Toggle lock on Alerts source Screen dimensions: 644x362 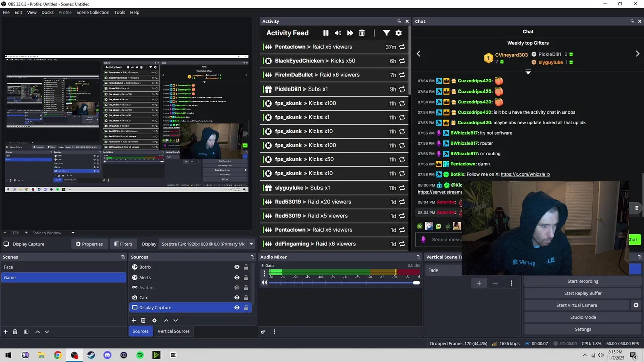tap(246, 278)
